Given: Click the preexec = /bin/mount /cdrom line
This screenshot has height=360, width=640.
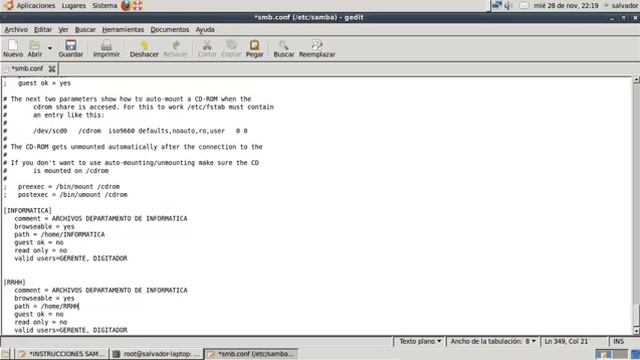Looking at the screenshot, I should click(x=69, y=187).
